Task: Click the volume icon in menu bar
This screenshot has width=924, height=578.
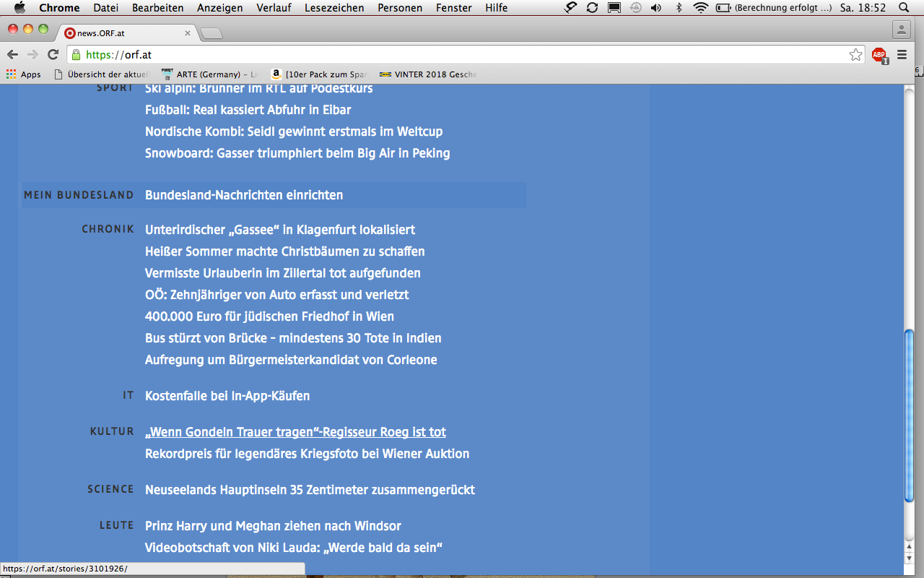Action: 655,8
